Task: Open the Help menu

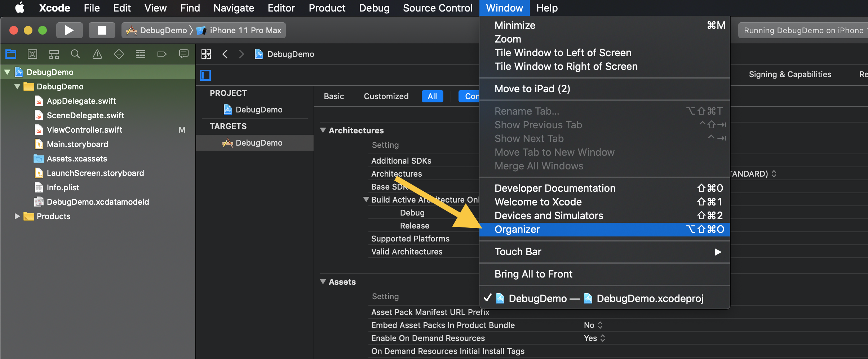Action: click(547, 8)
